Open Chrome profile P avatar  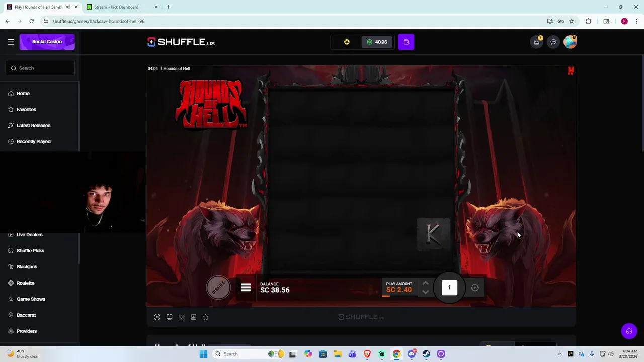point(624,21)
